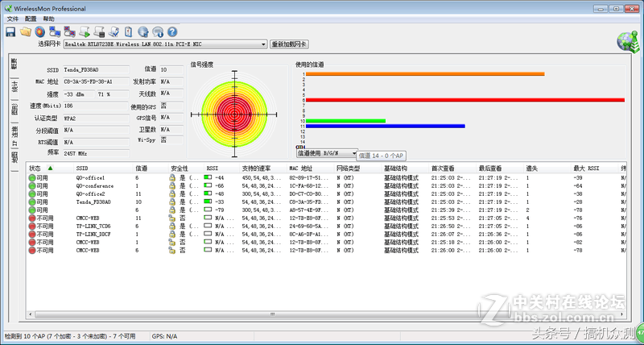Select the 概要 vertical tab

[14, 64]
